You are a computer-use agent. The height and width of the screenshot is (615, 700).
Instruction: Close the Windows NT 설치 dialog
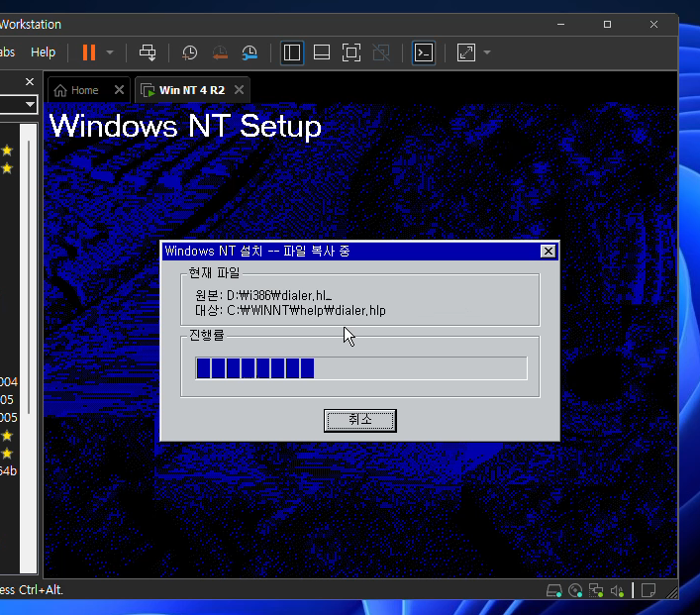(x=548, y=251)
